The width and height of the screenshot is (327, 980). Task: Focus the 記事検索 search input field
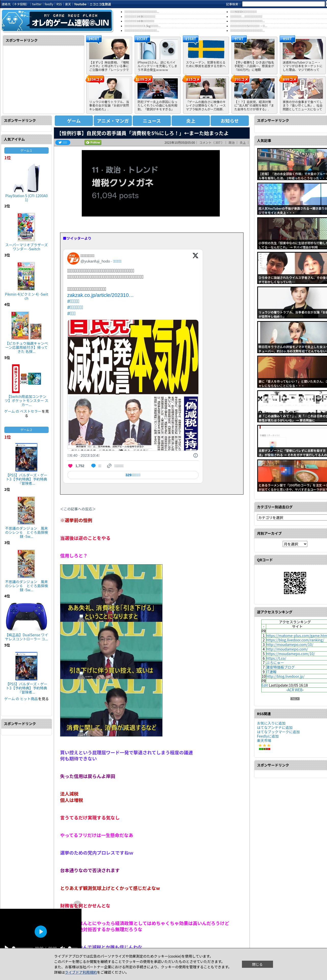pyautogui.click(x=283, y=4)
